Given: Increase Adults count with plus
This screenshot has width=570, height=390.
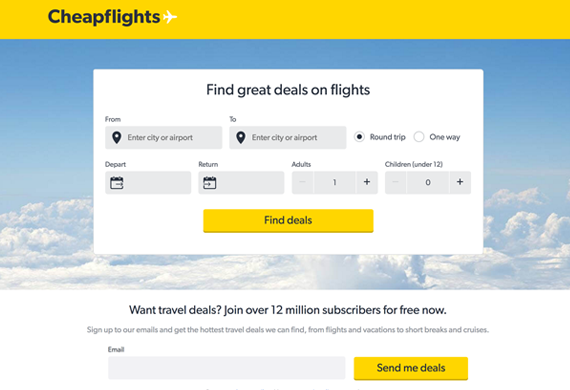Looking at the screenshot, I should point(367,182).
